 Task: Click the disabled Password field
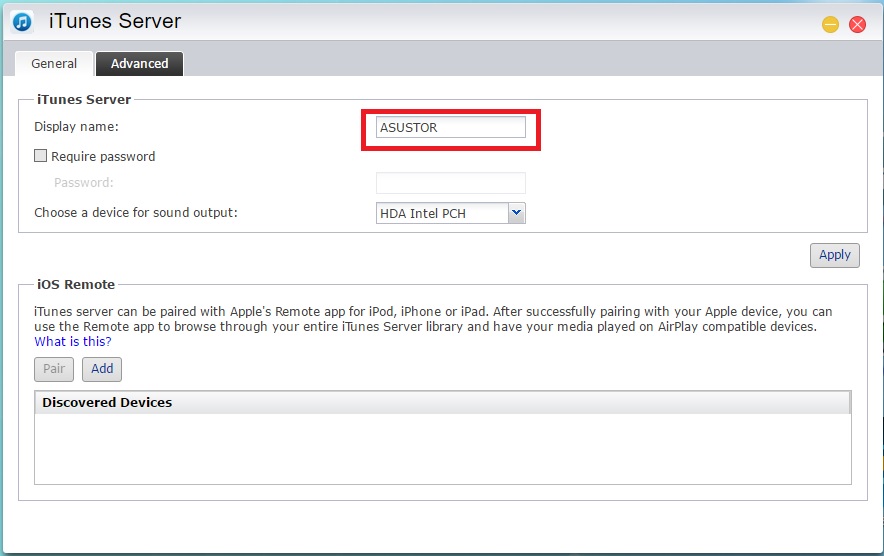(450, 183)
